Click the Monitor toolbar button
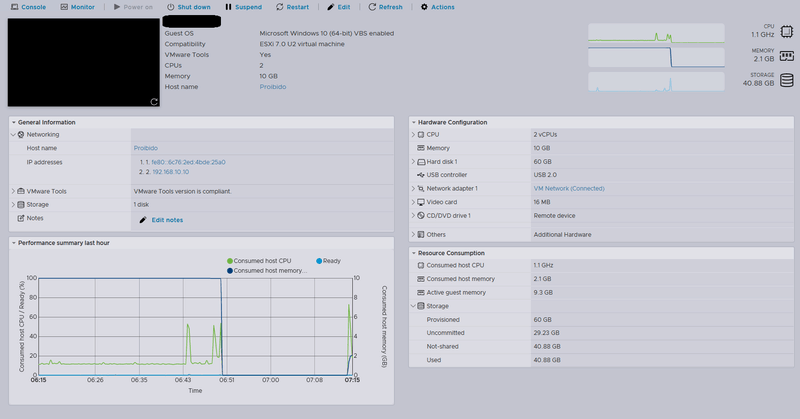Screen dimensions: 800x419 click(78, 7)
